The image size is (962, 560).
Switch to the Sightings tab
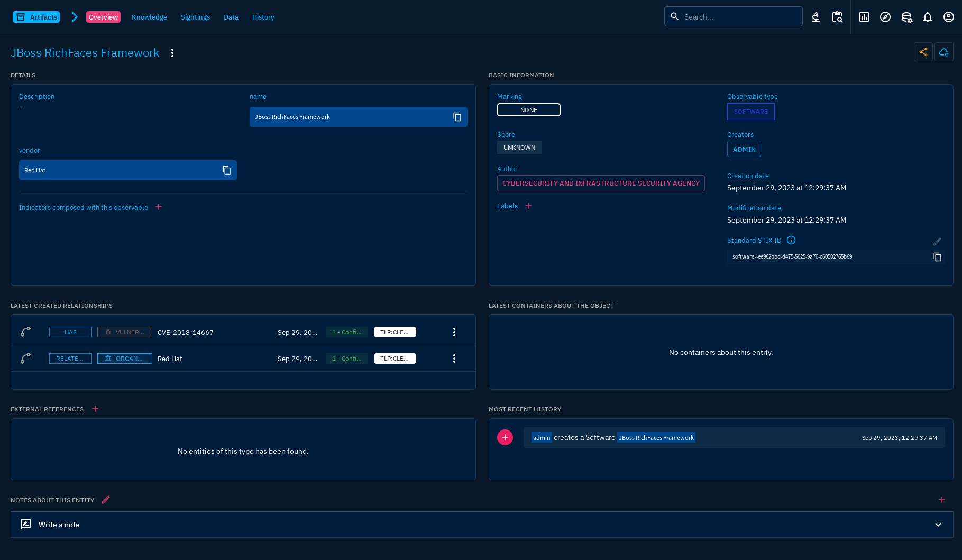point(195,17)
